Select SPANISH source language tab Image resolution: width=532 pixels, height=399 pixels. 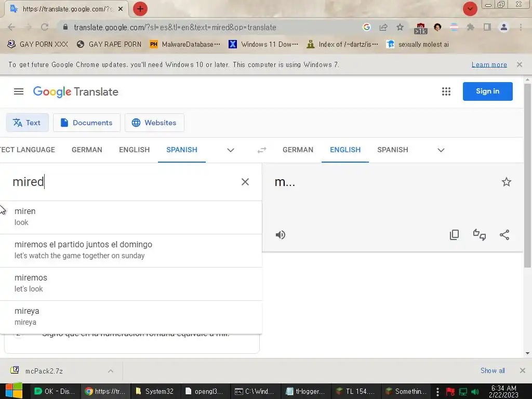click(x=182, y=150)
